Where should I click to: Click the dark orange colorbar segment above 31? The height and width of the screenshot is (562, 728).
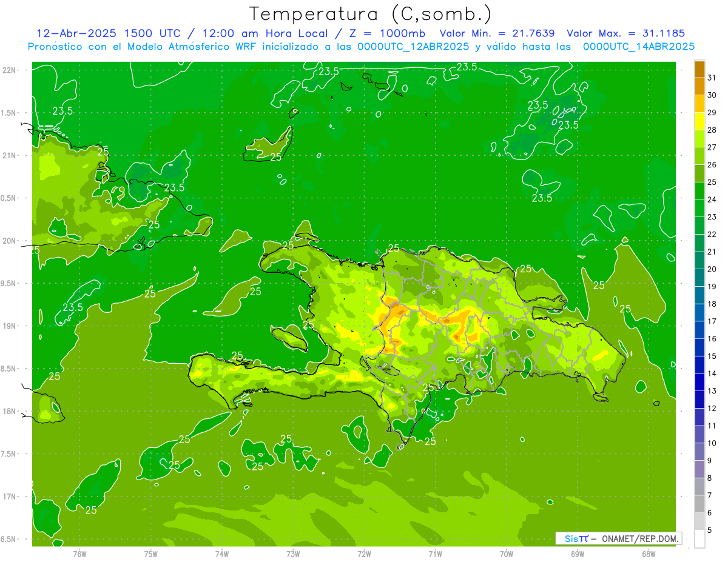pyautogui.click(x=699, y=70)
